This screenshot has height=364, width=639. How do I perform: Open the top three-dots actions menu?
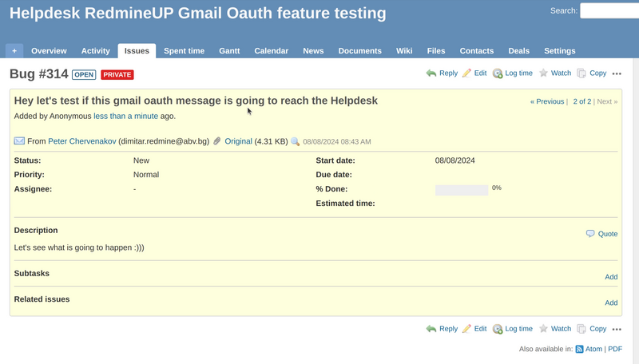tap(617, 73)
